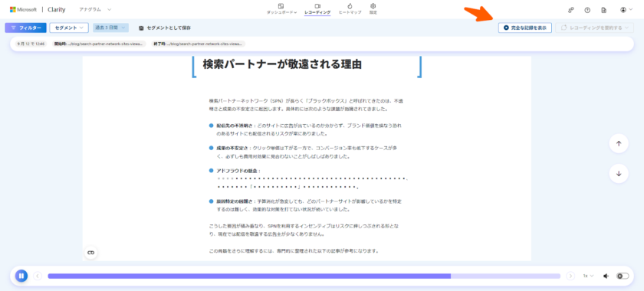Click the Clarity home text
This screenshot has width=644, height=291.
(56, 9)
